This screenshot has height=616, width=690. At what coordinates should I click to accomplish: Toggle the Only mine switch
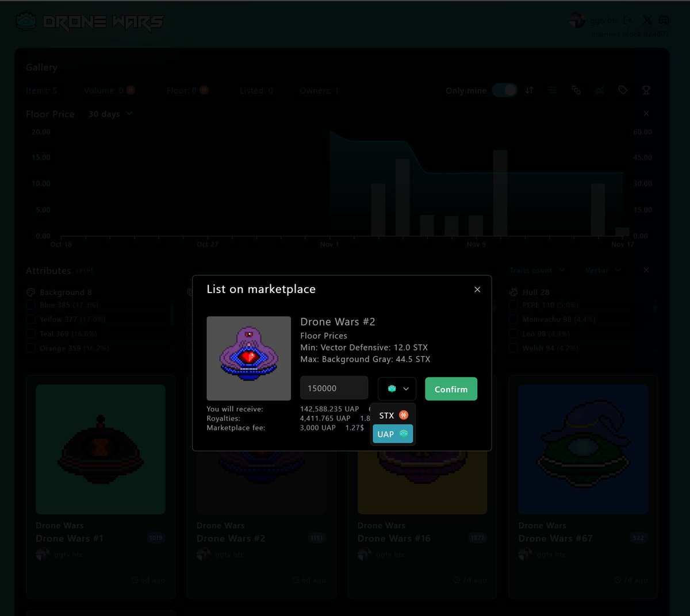pyautogui.click(x=505, y=90)
